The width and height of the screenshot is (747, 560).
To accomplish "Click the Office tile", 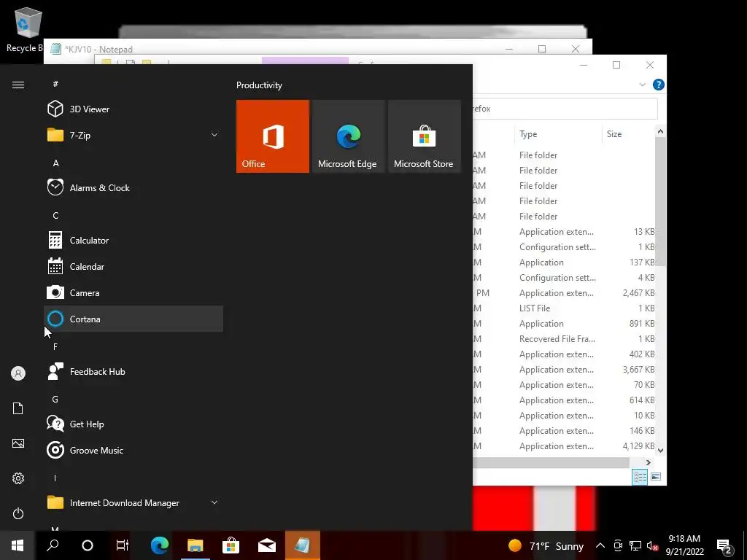I will [273, 136].
